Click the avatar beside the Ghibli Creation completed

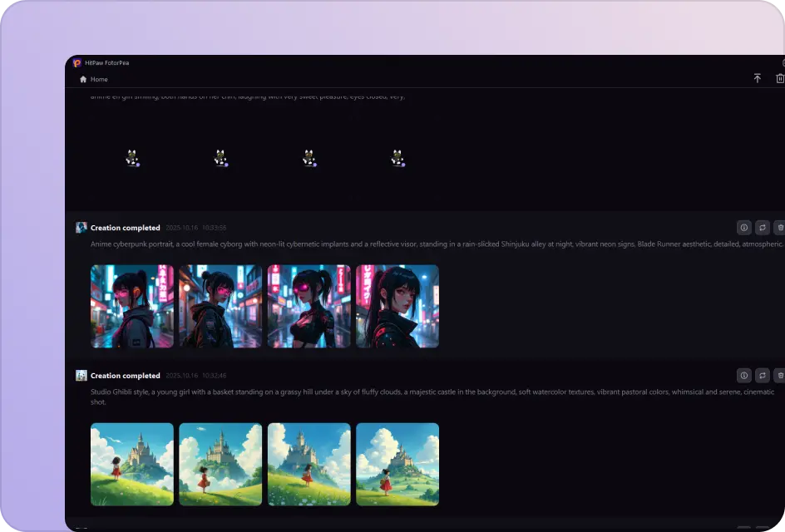(81, 375)
